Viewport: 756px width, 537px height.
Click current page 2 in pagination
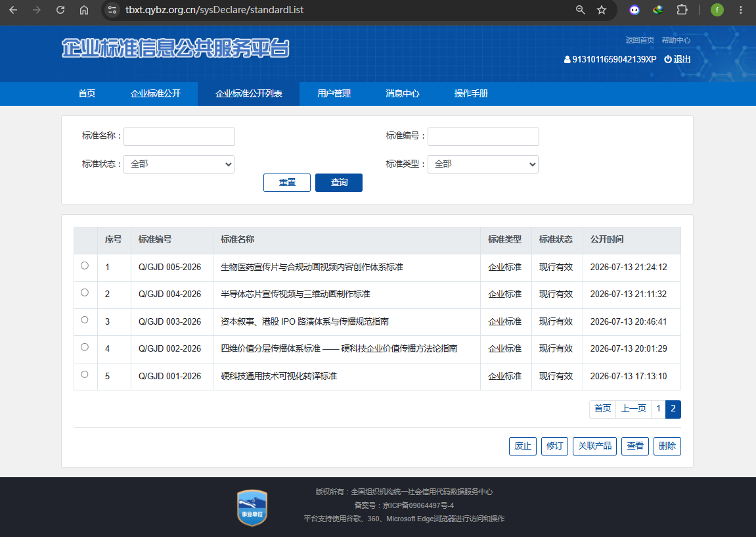coord(673,409)
